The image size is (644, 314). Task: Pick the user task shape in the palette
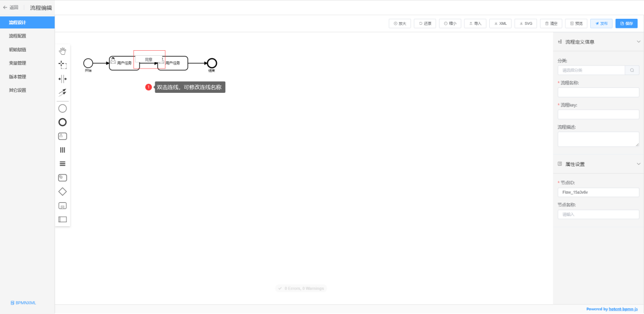tap(62, 136)
